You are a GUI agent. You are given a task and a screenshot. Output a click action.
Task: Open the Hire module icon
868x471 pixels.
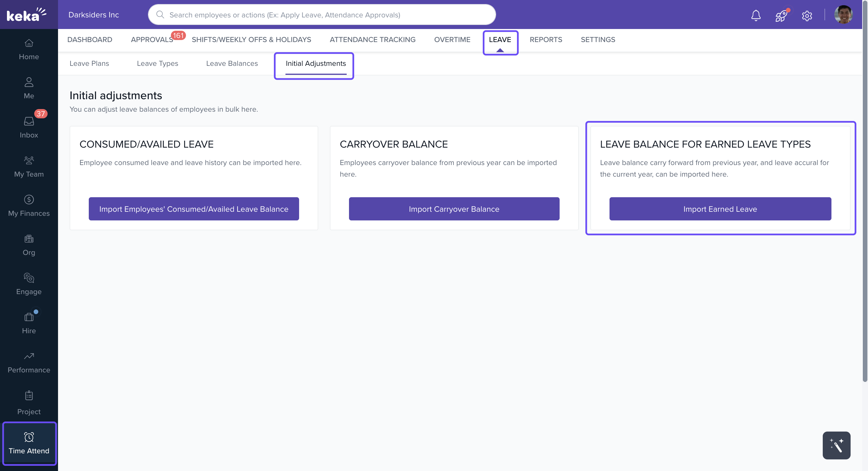pos(29,323)
